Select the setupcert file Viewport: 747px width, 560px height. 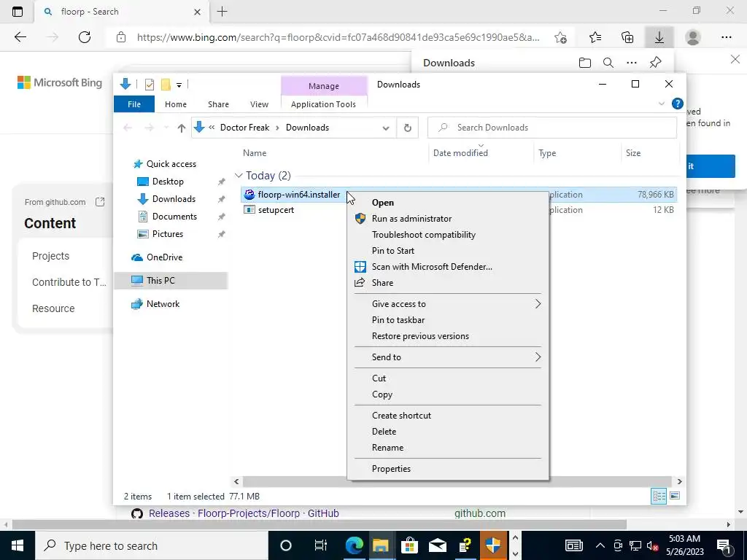pyautogui.click(x=276, y=210)
